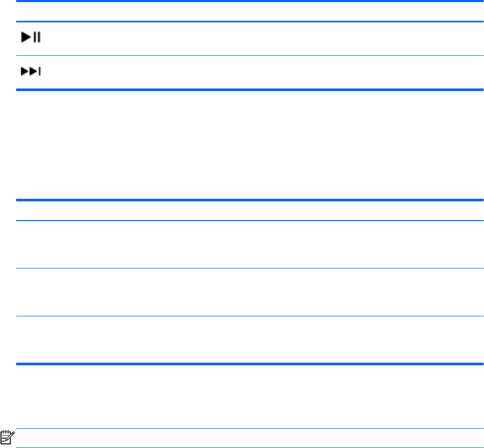
Task: Click the play triangle of the play/pause symbol
Action: [x=25, y=37]
